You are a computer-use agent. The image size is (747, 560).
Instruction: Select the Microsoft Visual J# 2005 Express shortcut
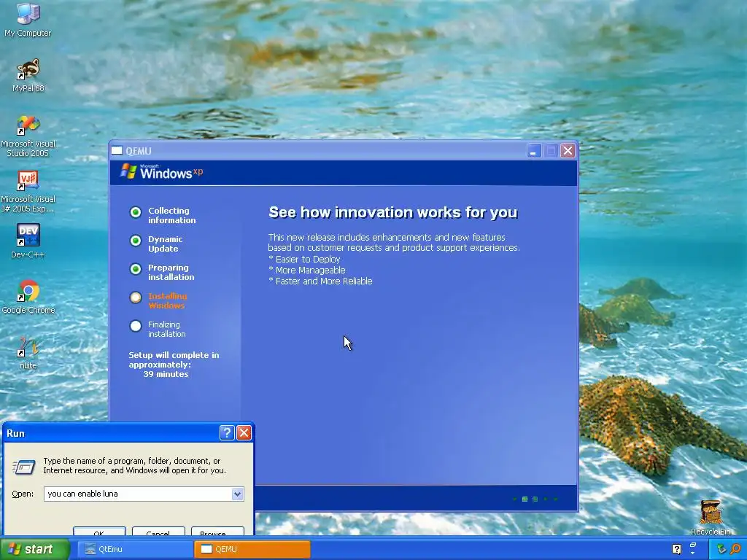pos(28,192)
